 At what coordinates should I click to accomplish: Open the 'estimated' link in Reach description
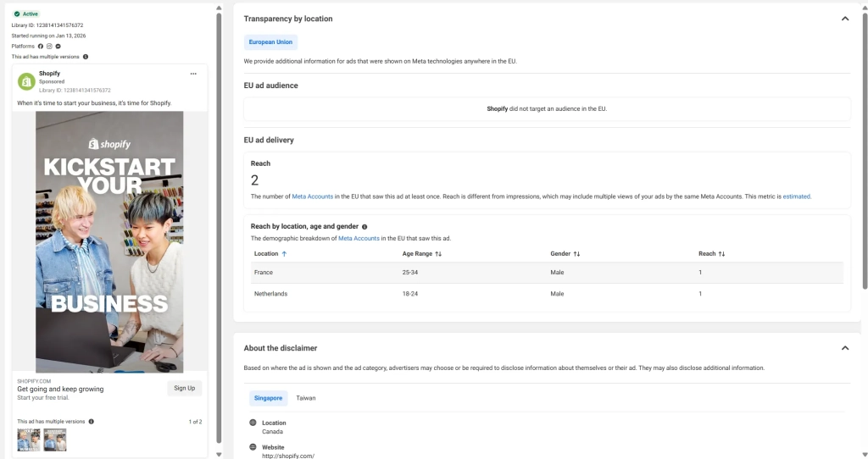[x=796, y=196]
